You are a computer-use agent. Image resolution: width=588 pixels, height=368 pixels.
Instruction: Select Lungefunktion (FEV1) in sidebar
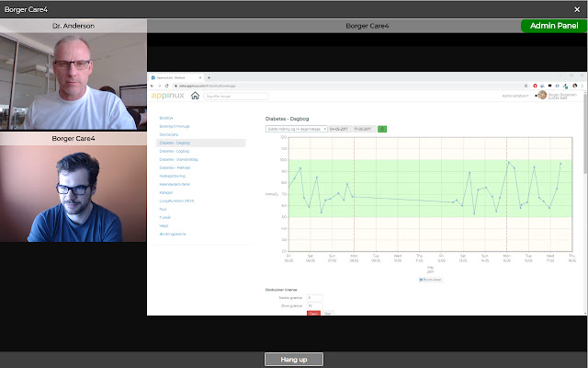point(176,201)
